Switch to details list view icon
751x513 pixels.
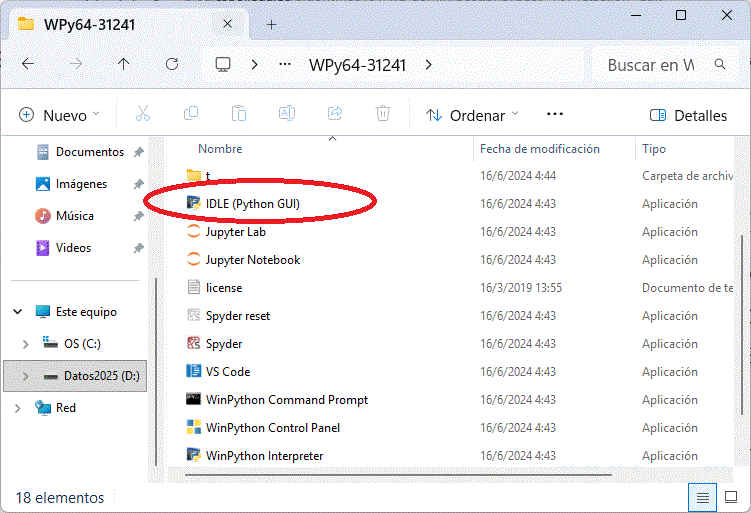click(703, 498)
